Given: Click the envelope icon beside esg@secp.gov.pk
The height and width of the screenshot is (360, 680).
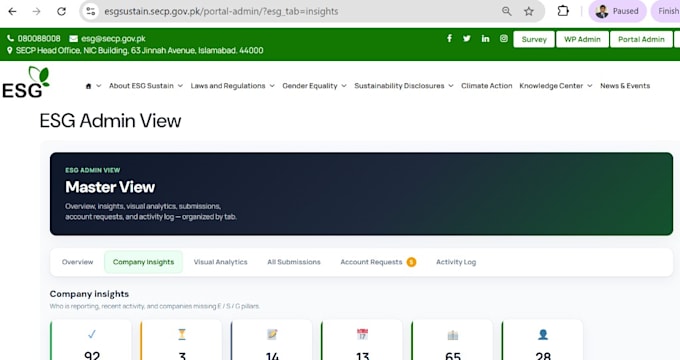Looking at the screenshot, I should [74, 39].
